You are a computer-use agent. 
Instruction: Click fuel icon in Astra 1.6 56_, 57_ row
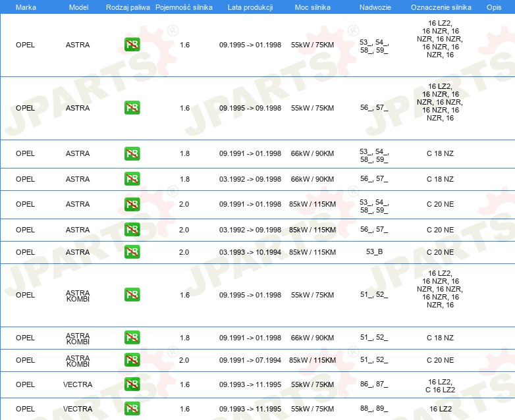coord(132,108)
